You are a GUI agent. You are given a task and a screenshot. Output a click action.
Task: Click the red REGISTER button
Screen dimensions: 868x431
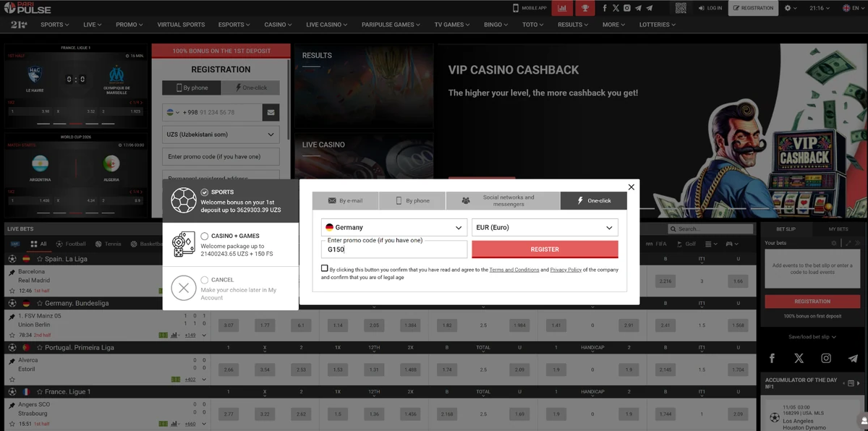coord(545,249)
